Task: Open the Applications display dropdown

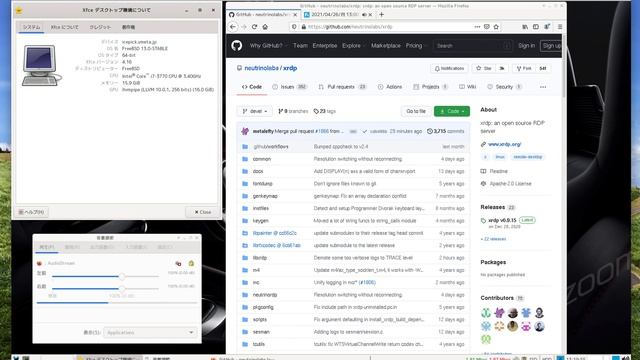Action: (x=150, y=333)
